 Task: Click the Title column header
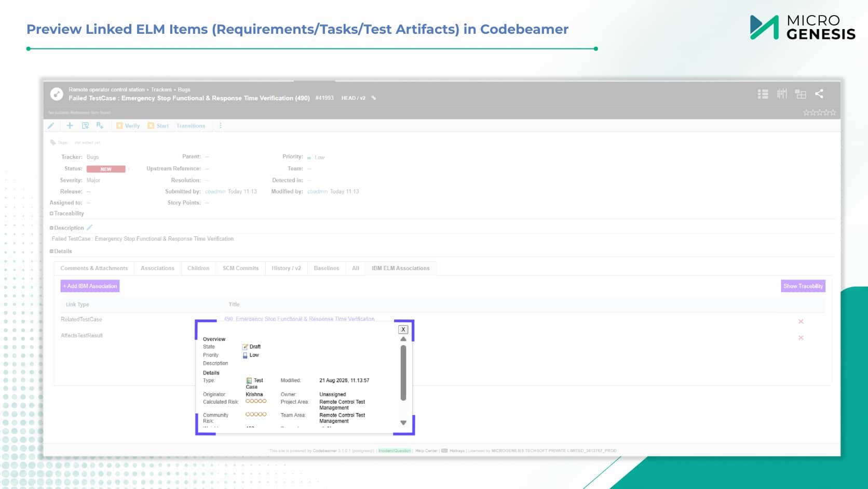coord(234,305)
